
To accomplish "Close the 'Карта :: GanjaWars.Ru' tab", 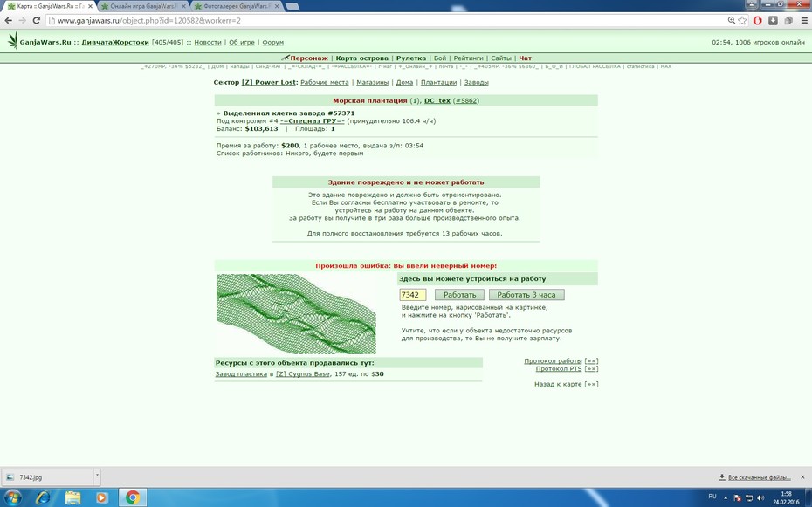I will [x=90, y=6].
